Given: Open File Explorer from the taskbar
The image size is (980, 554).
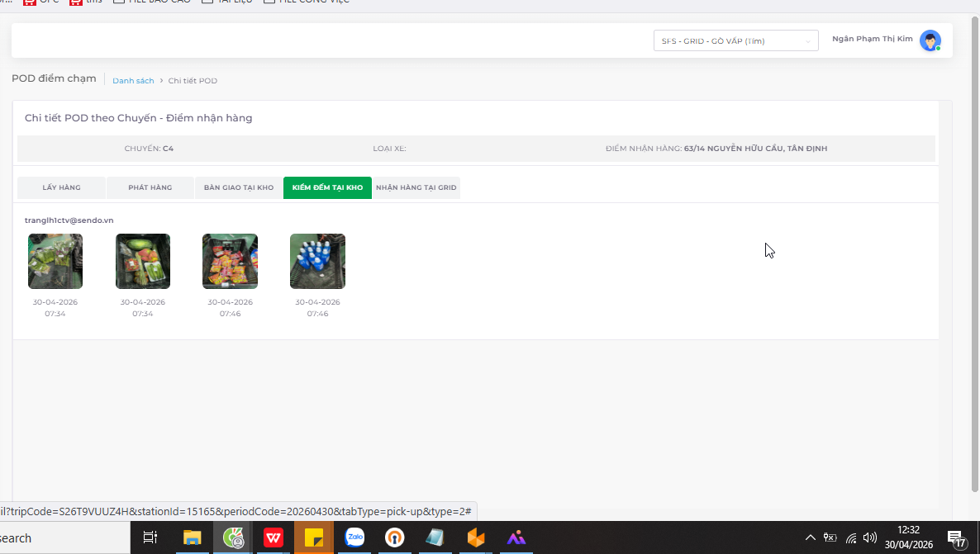Looking at the screenshot, I should [192, 537].
